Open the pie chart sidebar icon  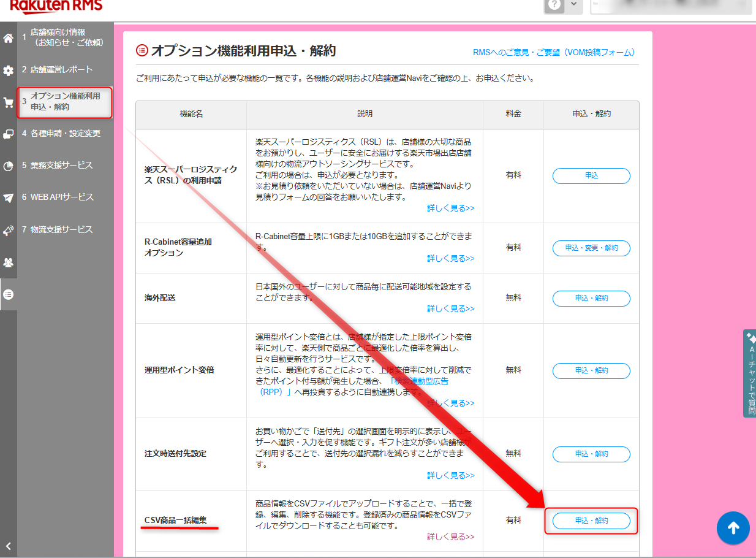(8, 166)
